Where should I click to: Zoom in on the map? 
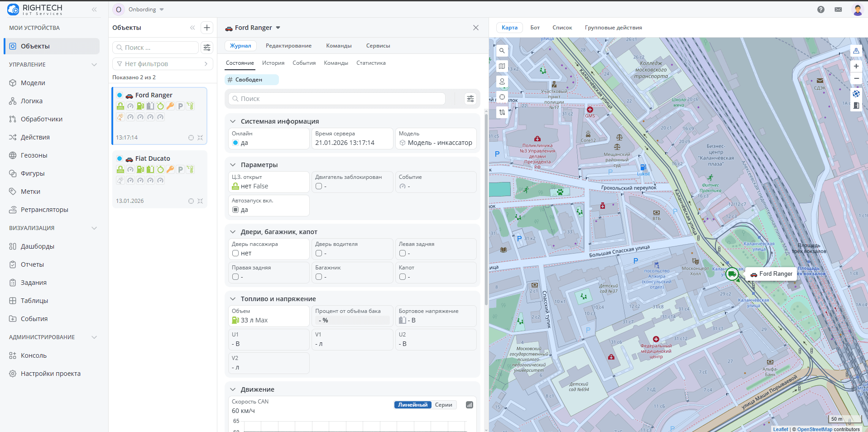pyautogui.click(x=856, y=66)
